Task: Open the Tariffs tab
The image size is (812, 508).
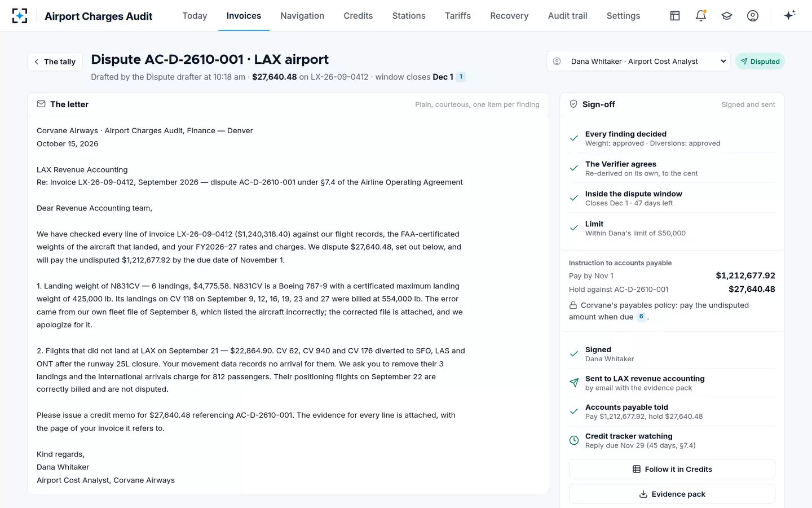Action: pos(458,16)
